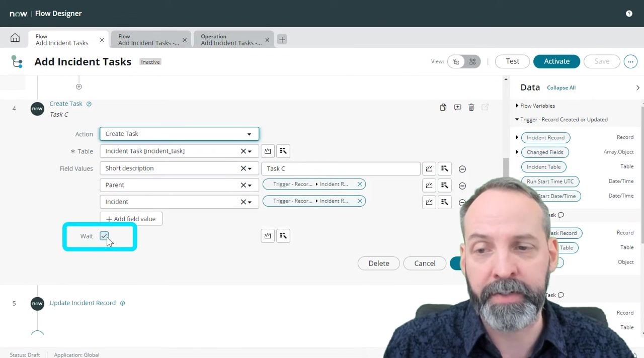Toggle the Wait checkbox
This screenshot has width=644, height=358.
tap(104, 236)
